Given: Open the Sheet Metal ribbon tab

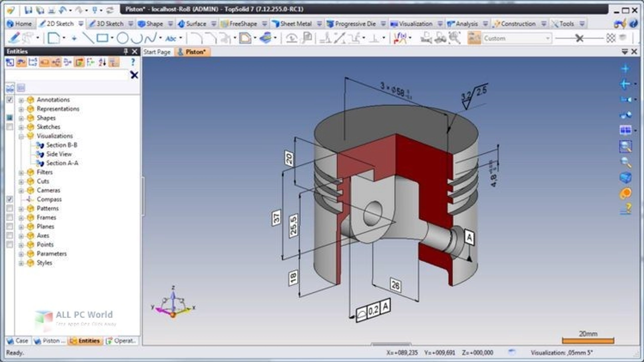Looking at the screenshot, I should [x=295, y=24].
